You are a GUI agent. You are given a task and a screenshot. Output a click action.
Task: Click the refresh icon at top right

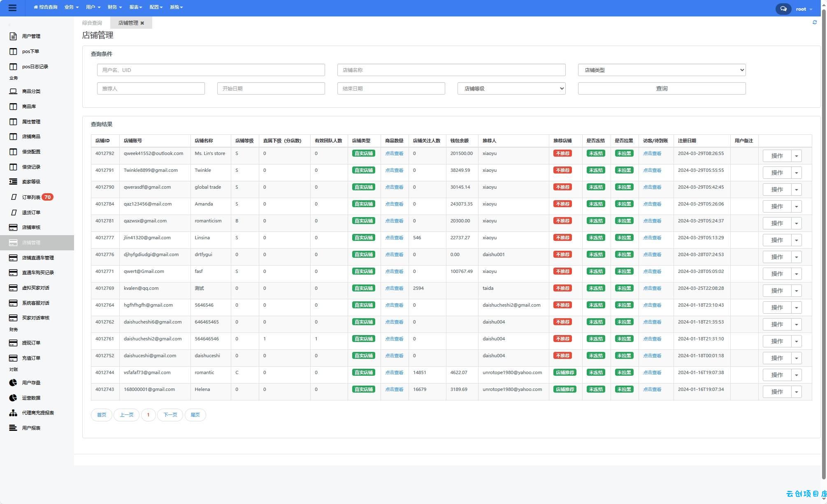pos(815,22)
